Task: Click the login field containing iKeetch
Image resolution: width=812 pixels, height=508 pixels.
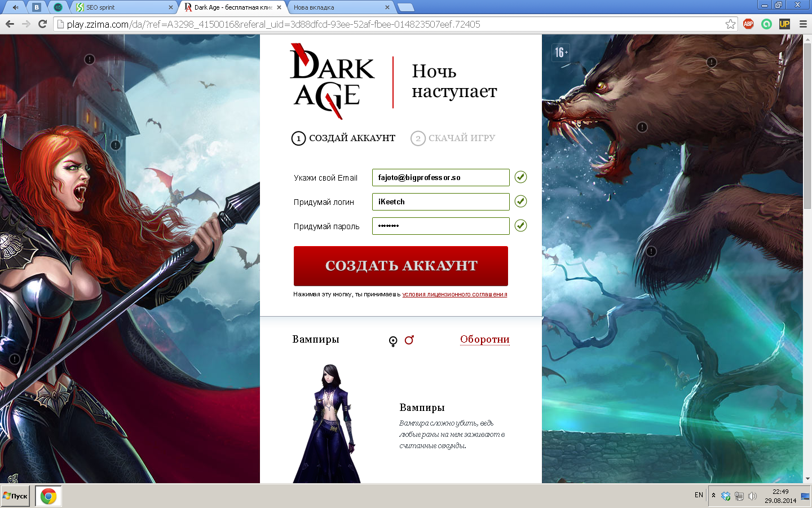Action: (441, 202)
